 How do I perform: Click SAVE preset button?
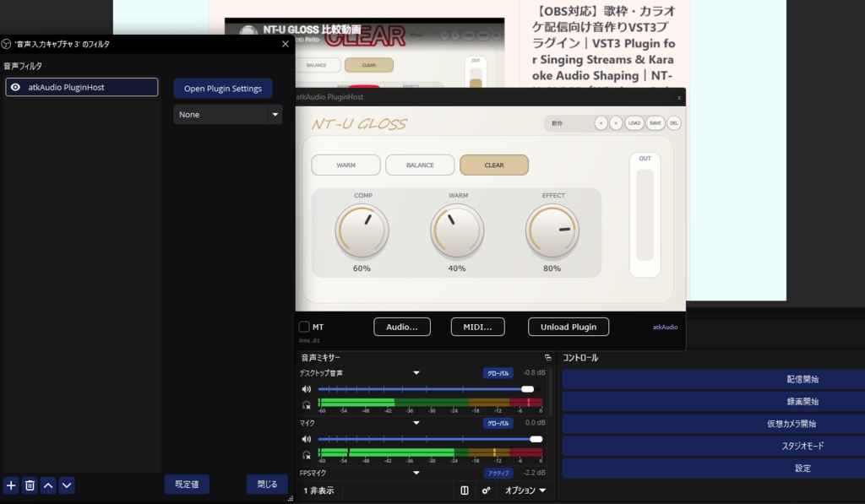point(655,123)
